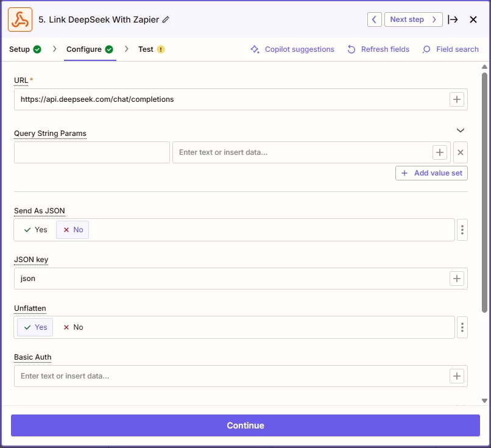The width and height of the screenshot is (491, 448).
Task: Open Send As JSON options menu
Action: point(462,230)
